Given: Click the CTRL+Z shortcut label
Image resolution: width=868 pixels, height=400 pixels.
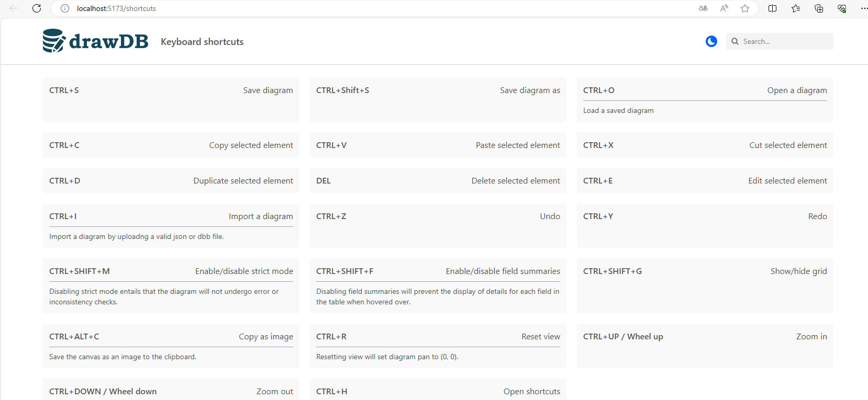Looking at the screenshot, I should click(x=331, y=216).
